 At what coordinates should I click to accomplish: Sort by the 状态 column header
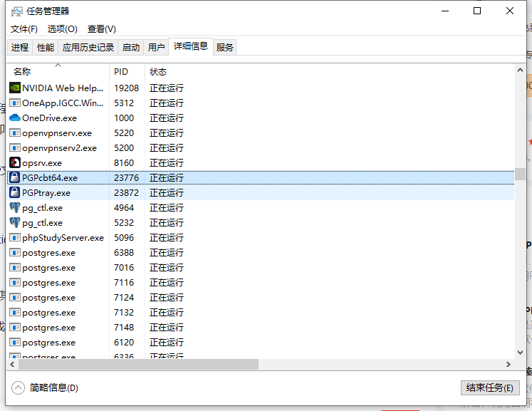(x=158, y=72)
